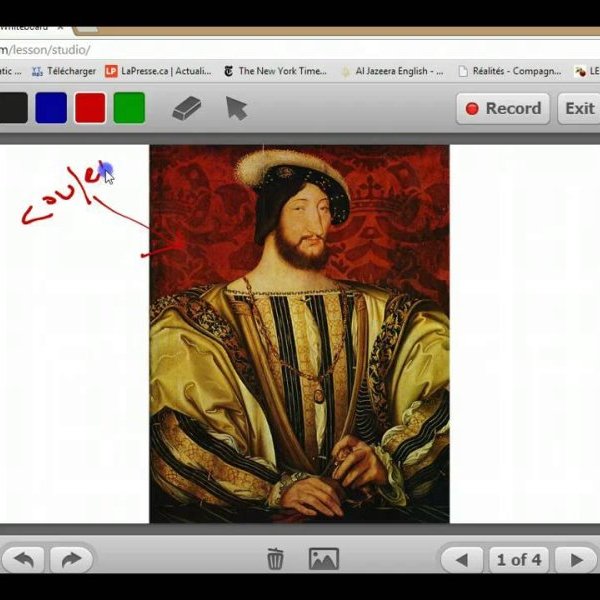Select the green pen color

(129, 108)
